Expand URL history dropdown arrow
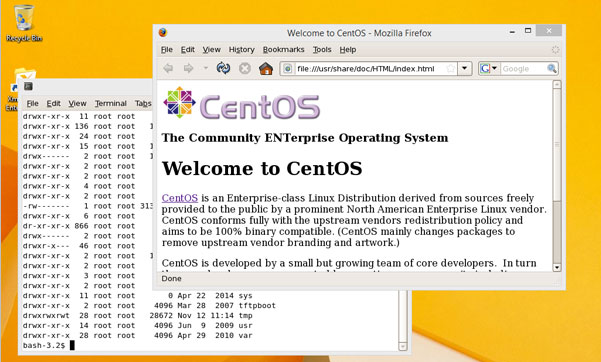Image resolution: width=601 pixels, height=362 pixels. 465,69
